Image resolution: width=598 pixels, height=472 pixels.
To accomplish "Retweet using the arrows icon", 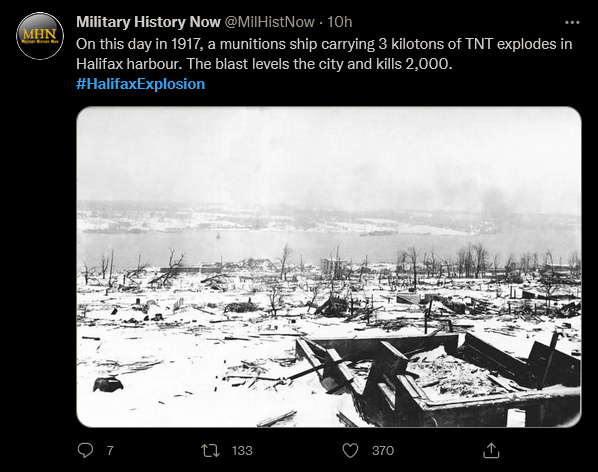I will click(211, 450).
